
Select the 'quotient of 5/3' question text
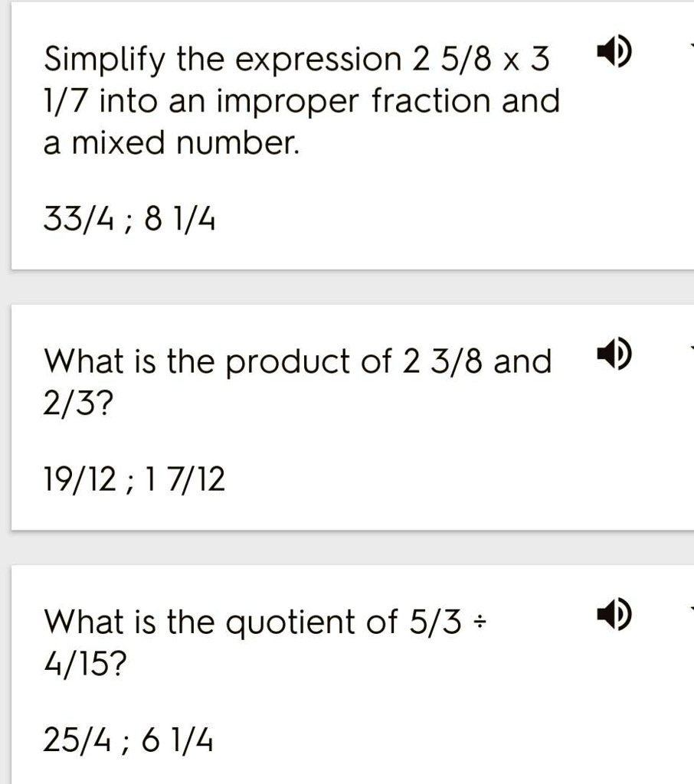tap(265, 642)
